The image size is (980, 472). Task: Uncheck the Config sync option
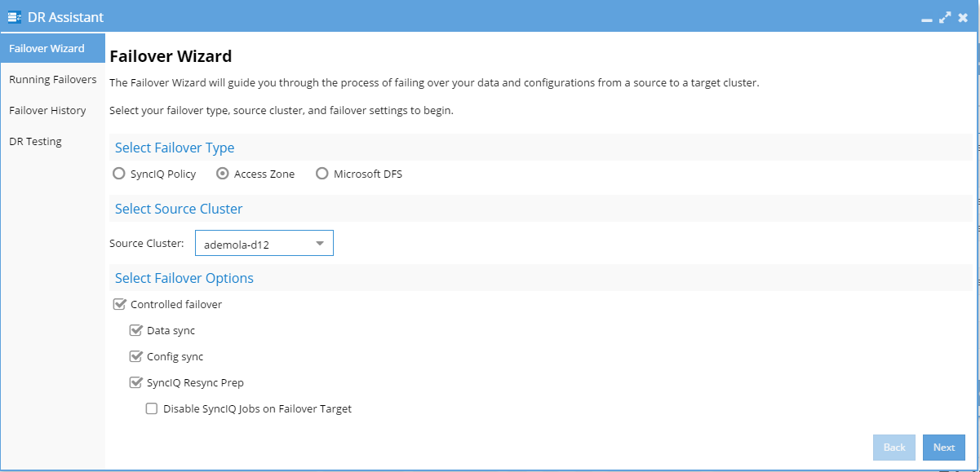pos(135,356)
